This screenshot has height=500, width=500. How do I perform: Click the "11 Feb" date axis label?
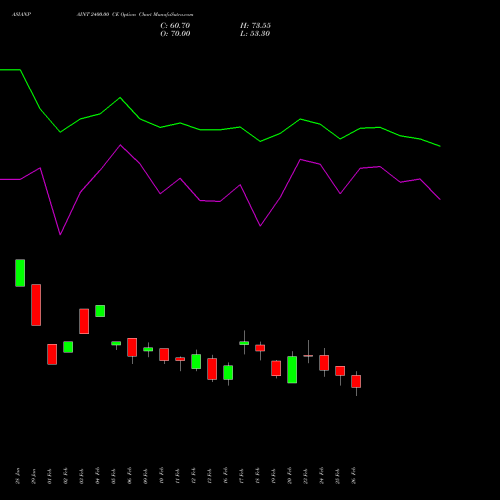click(x=178, y=476)
